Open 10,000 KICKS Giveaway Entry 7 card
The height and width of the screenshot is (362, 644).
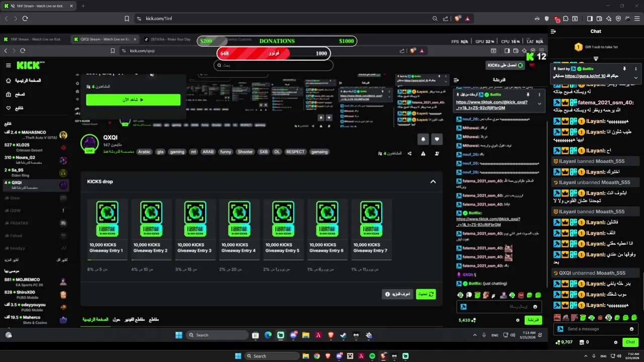click(370, 229)
